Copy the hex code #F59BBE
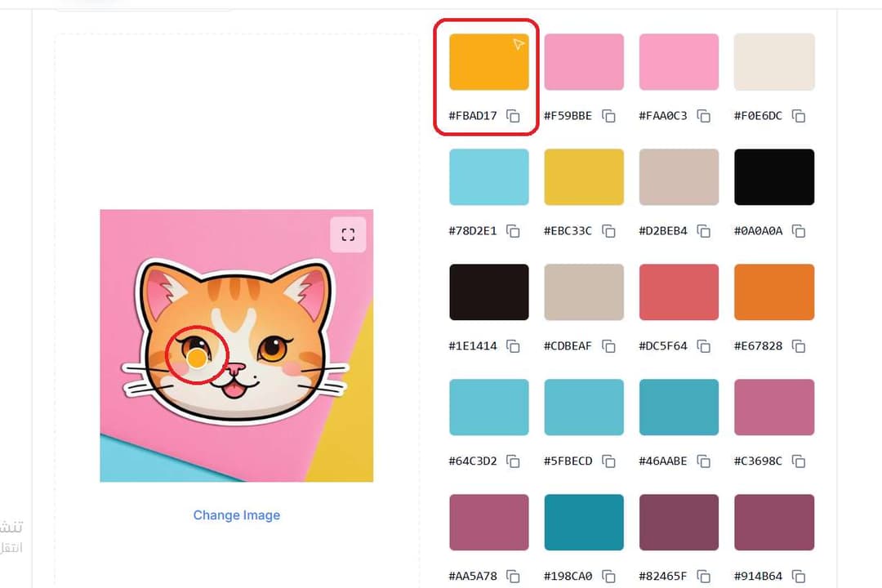 pyautogui.click(x=608, y=116)
